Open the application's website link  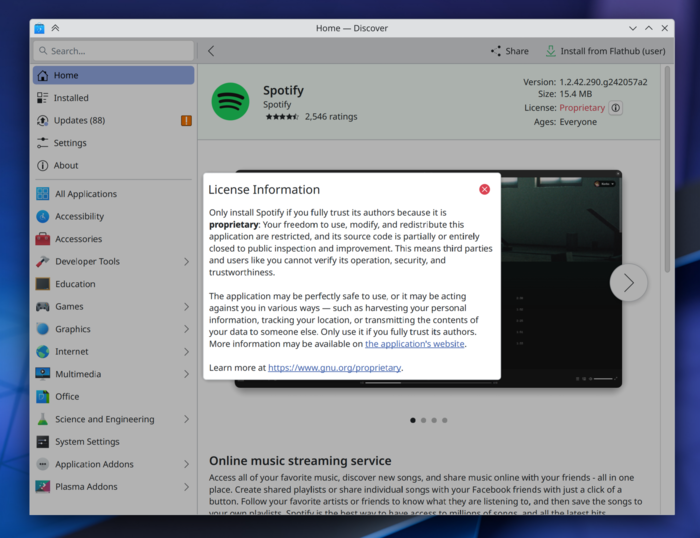click(415, 344)
